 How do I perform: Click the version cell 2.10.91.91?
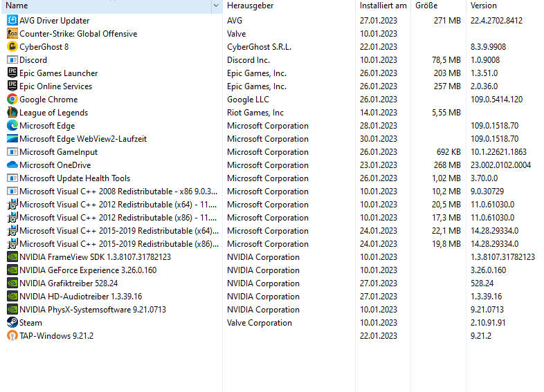[x=488, y=323]
